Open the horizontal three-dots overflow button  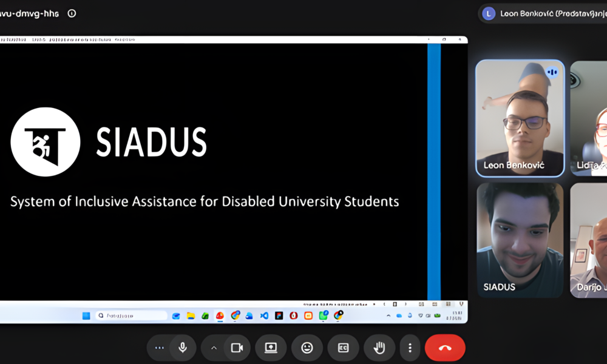click(159, 348)
